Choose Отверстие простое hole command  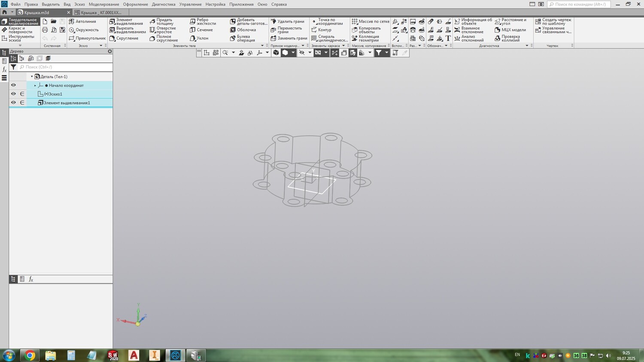point(163,30)
